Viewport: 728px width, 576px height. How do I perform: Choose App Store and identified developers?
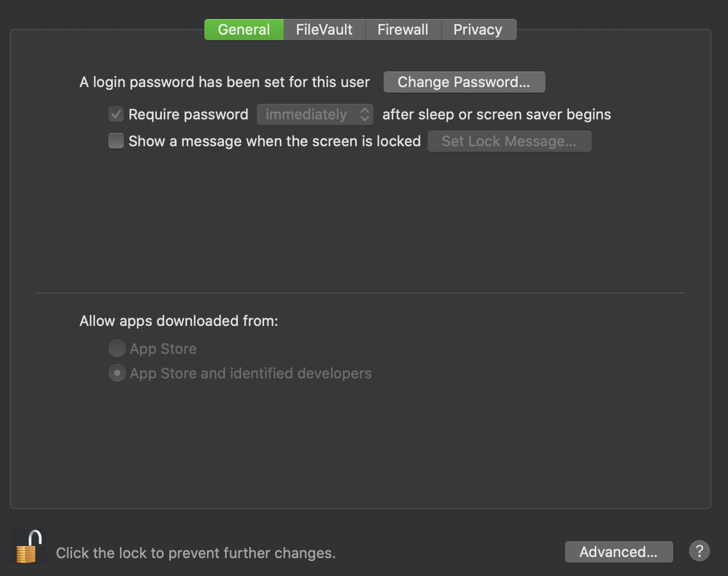(x=117, y=373)
